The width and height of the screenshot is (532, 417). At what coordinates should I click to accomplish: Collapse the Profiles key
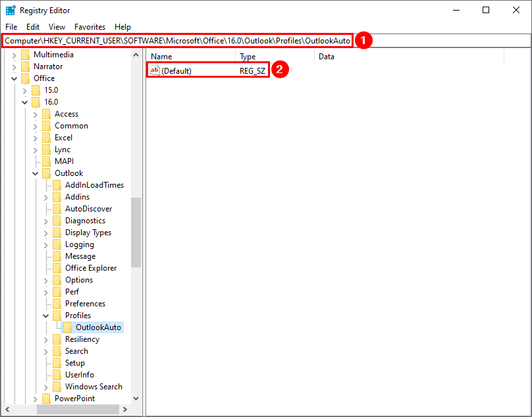[x=46, y=316]
